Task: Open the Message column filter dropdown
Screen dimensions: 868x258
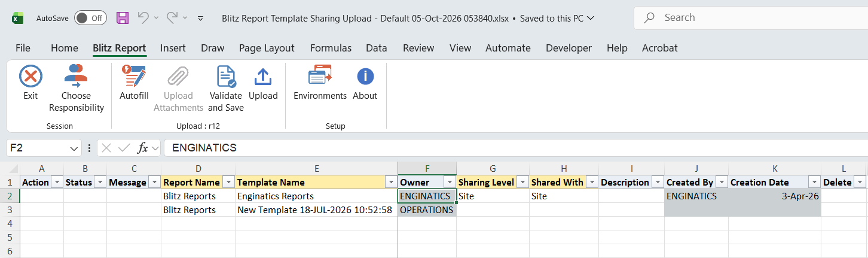Action: point(154,182)
